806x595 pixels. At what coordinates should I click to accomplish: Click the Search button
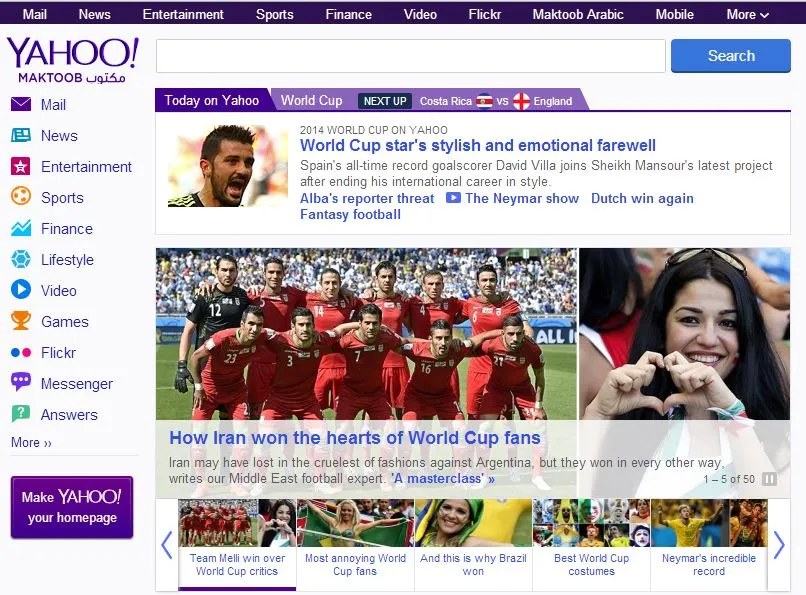pyautogui.click(x=730, y=55)
